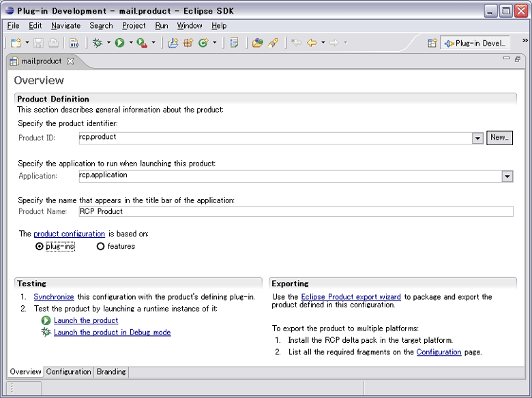The width and height of the screenshot is (532, 398).
Task: Open the New wizard dropdown arrow
Action: click(27, 43)
